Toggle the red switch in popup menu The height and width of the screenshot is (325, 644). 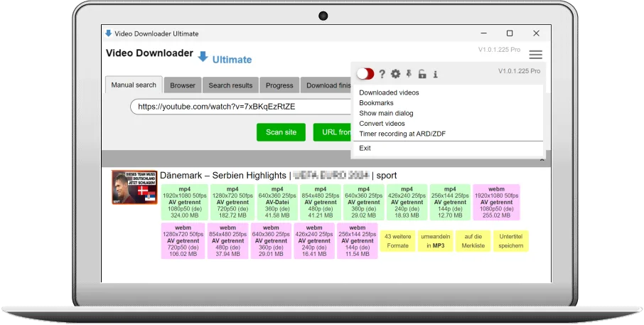[x=365, y=73]
